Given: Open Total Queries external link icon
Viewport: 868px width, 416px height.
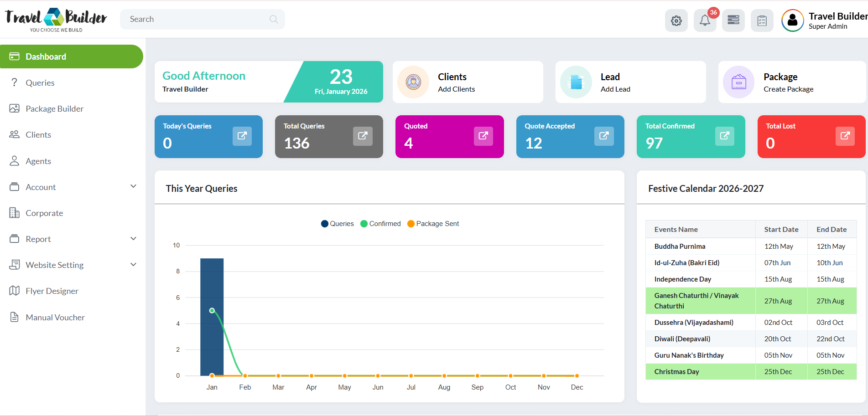Looking at the screenshot, I should pos(363,136).
